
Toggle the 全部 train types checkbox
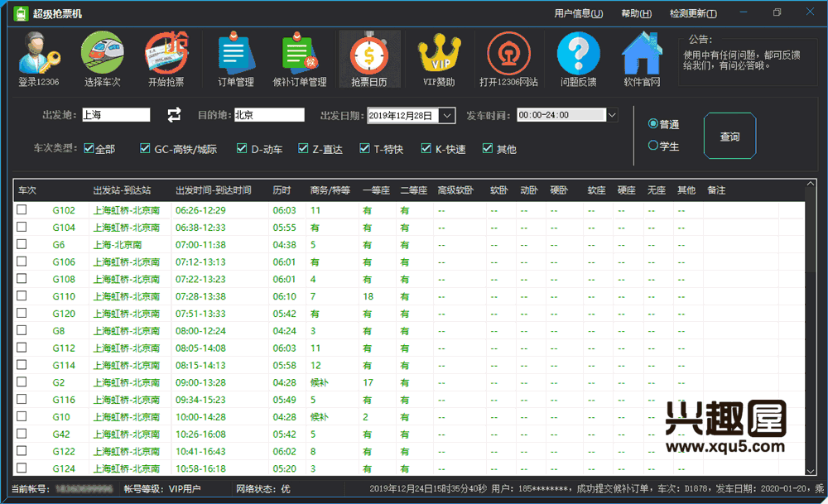pos(89,148)
